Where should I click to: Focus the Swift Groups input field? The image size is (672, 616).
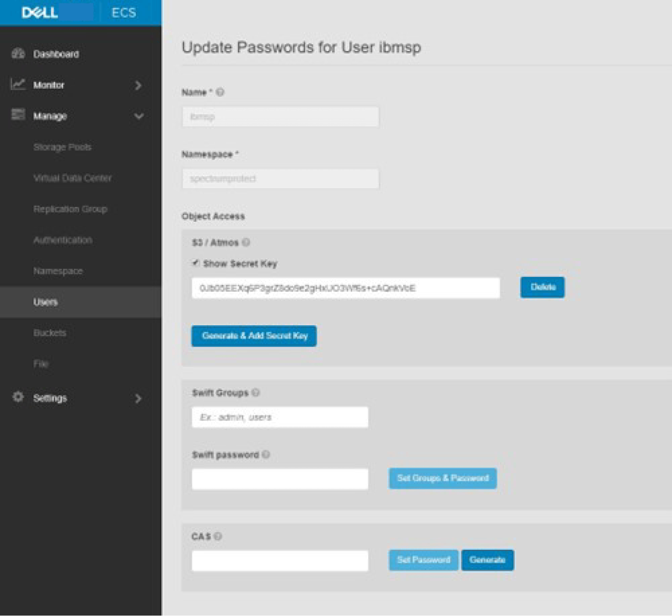(280, 417)
